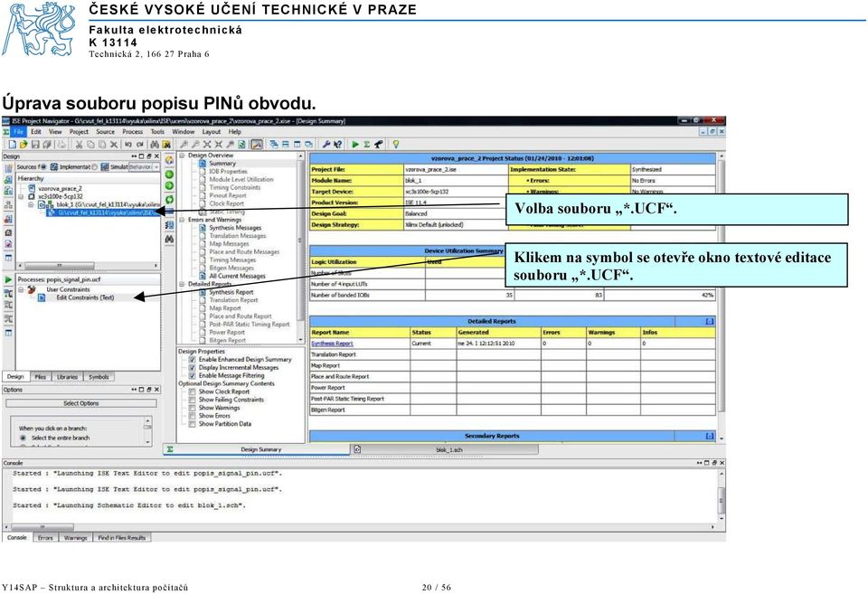Click the light bulb tips icon
868x594 pixels.
(x=396, y=145)
